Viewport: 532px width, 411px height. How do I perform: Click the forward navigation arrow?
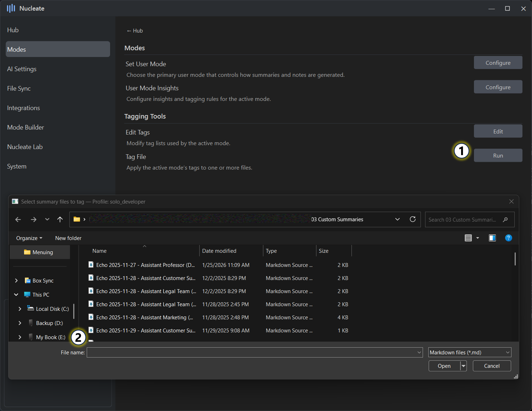click(33, 220)
